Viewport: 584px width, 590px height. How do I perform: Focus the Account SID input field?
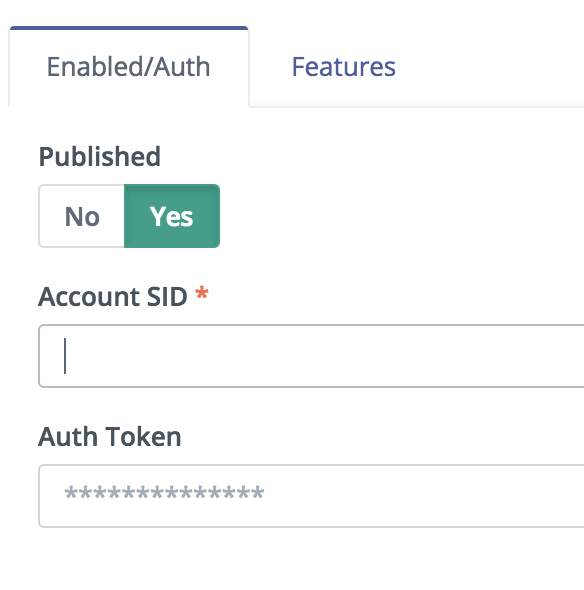coord(311,356)
